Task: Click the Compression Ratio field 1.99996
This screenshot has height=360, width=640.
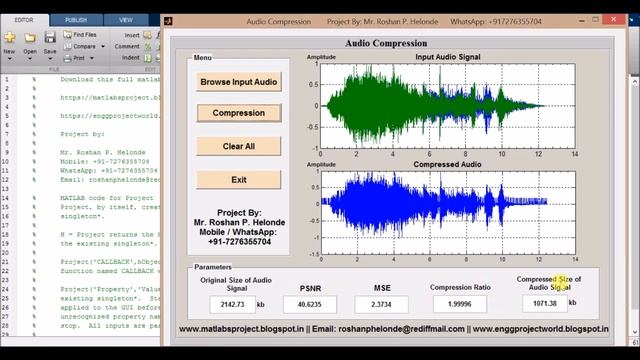Action: [460, 304]
